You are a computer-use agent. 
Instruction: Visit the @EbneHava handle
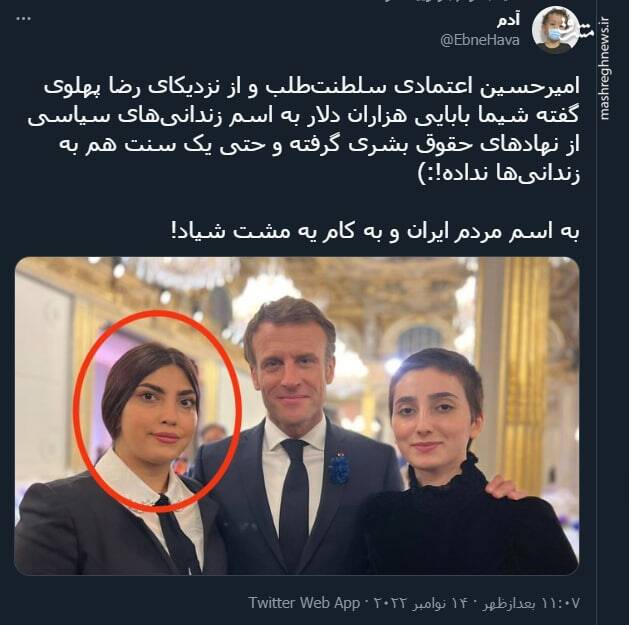click(x=480, y=40)
